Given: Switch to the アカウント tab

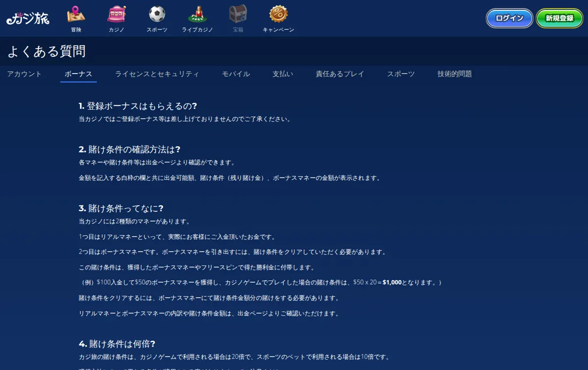Looking at the screenshot, I should click(x=24, y=74).
